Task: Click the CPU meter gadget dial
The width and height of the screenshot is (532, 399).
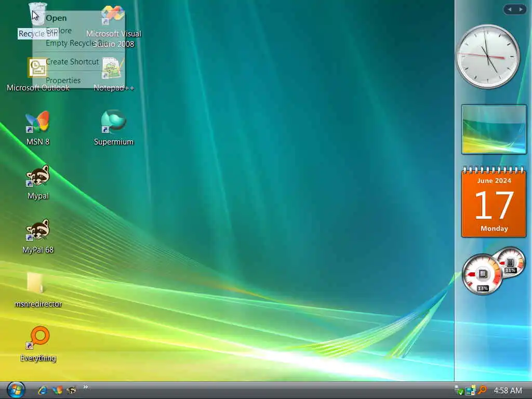Action: [x=482, y=274]
